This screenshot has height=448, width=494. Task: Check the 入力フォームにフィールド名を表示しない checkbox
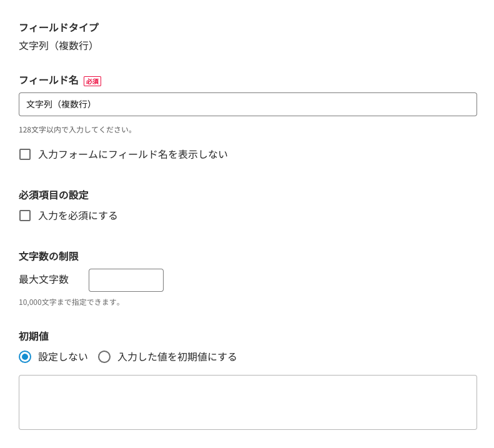pos(25,154)
